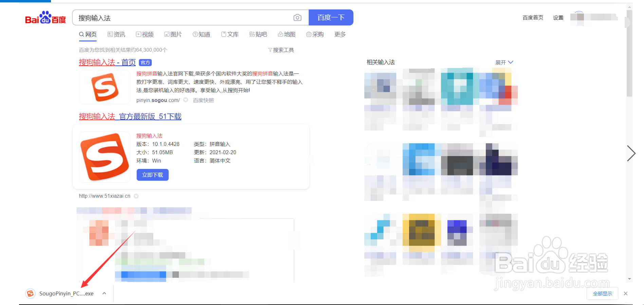Expand 相关输入法 with 展开 chevron
Viewport: 644px width, 305px height.
(504, 62)
